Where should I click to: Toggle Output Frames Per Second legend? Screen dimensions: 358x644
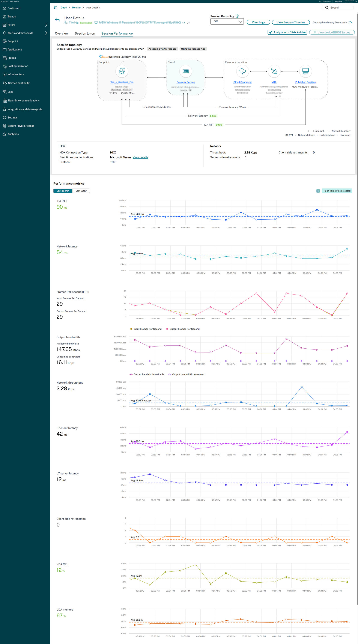(x=182, y=329)
